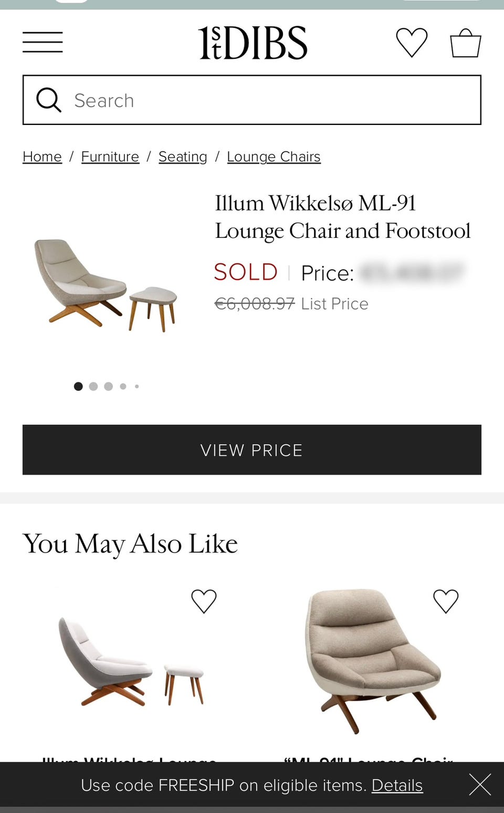Favorite the first recommended lounge chair
The image size is (504, 813).
pos(204,601)
